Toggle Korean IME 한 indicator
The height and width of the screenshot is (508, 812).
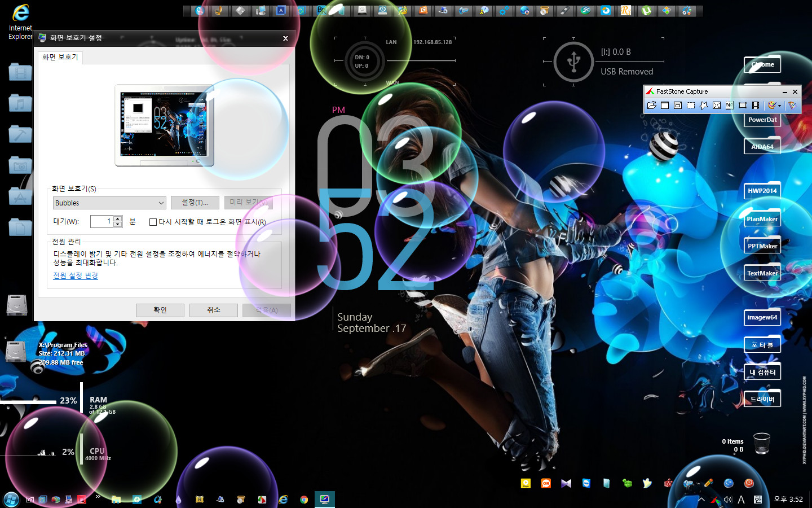[x=757, y=500]
